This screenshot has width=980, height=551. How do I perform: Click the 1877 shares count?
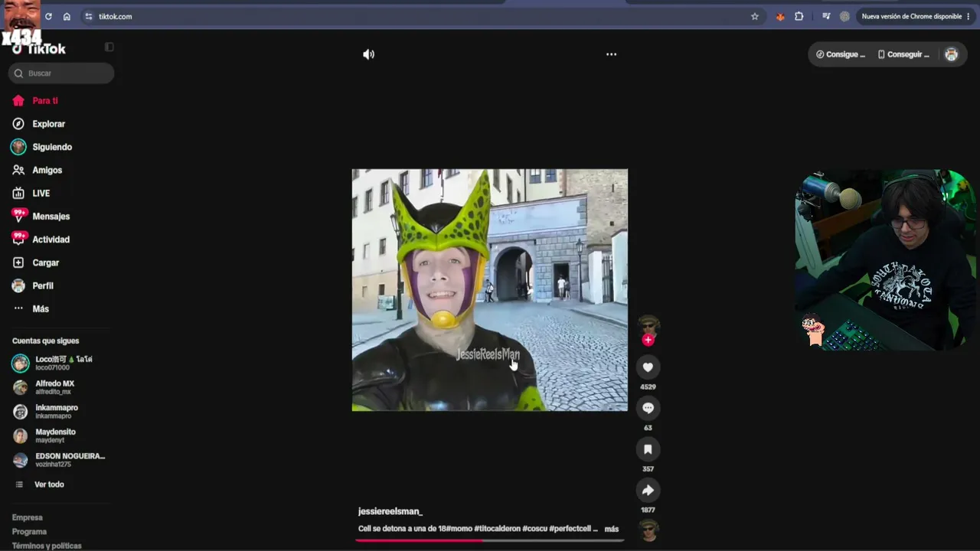point(648,510)
